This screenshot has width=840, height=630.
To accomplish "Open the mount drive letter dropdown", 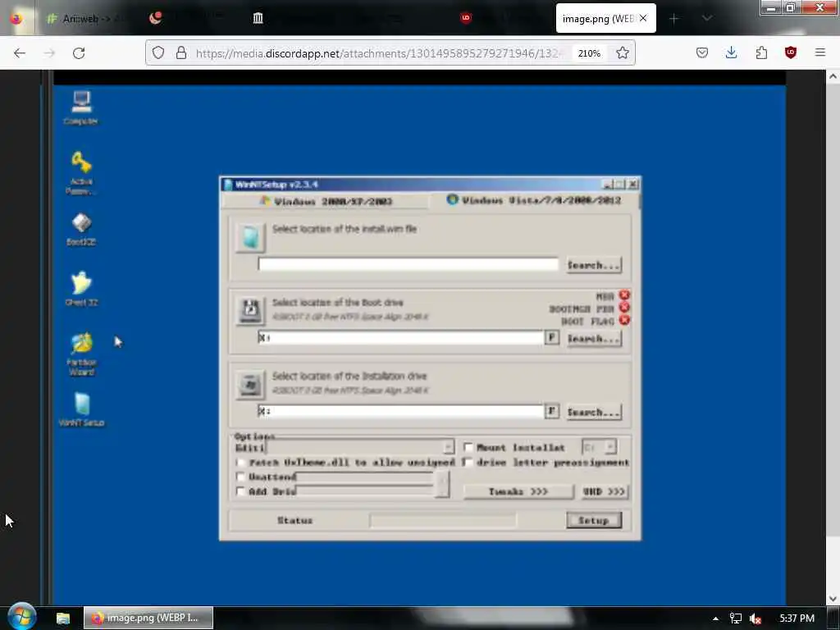I will point(609,447).
